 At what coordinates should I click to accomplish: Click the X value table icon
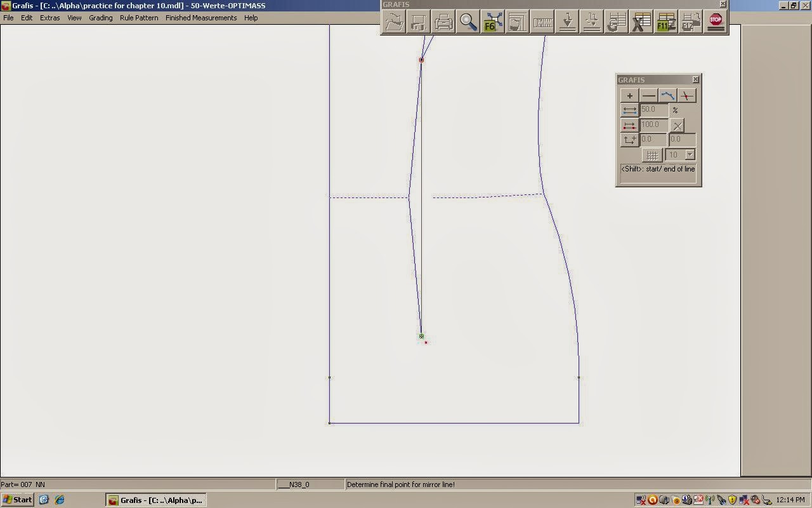coord(641,22)
